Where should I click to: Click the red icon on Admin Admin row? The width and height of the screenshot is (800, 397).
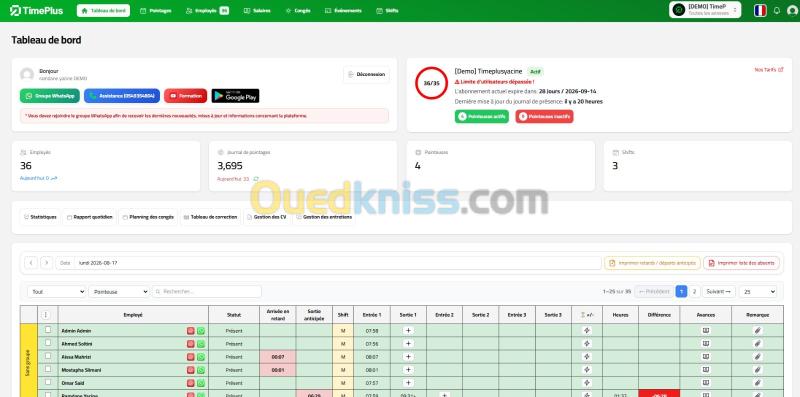point(191,331)
